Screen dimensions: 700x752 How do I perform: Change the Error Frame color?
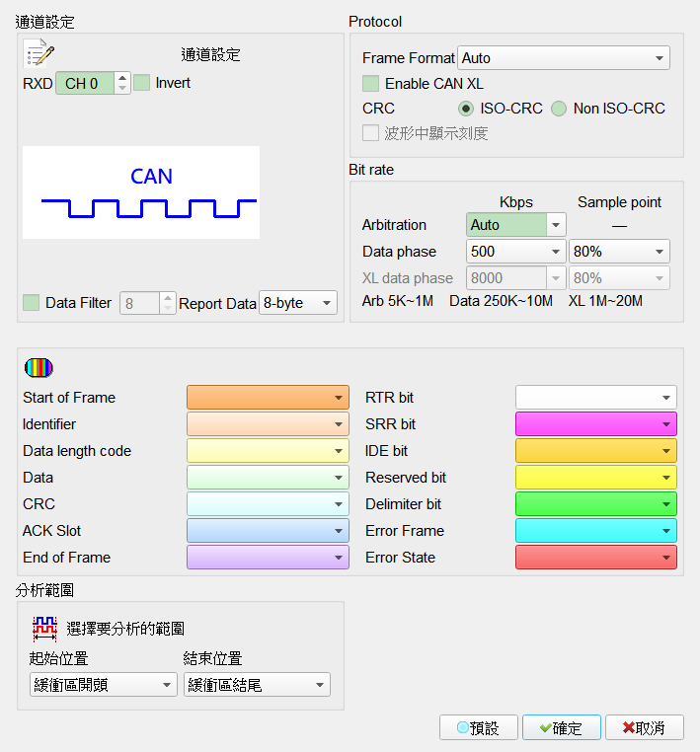coord(596,531)
